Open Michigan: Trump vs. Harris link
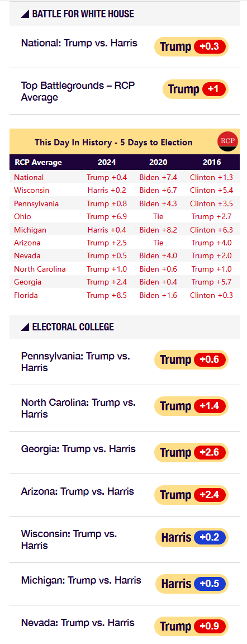247x644 pixels. point(81,580)
